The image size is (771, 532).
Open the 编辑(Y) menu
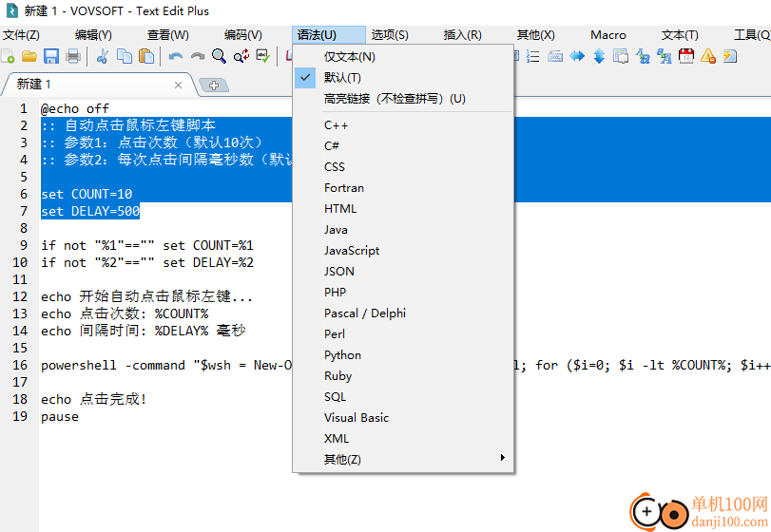[93, 35]
